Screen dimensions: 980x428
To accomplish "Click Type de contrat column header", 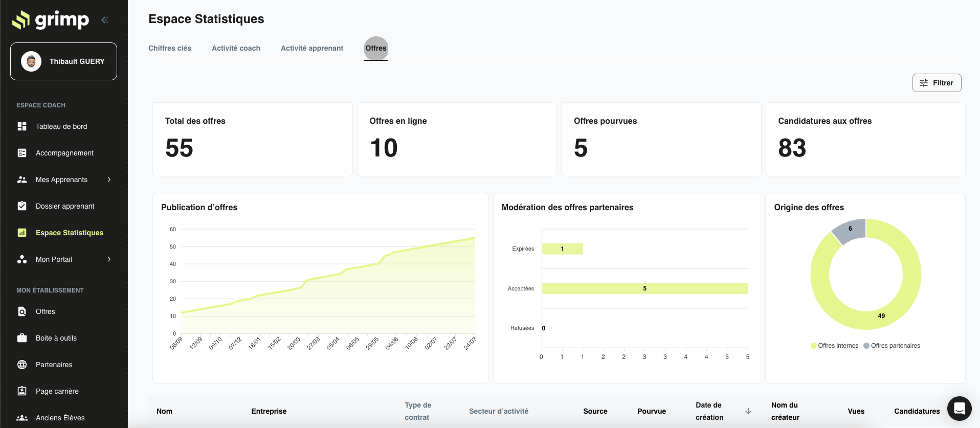I will click(418, 411).
